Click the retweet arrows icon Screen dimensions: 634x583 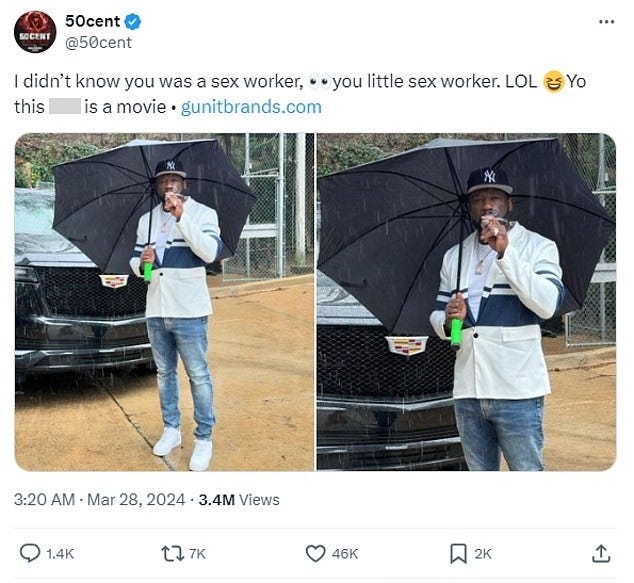coord(172,553)
